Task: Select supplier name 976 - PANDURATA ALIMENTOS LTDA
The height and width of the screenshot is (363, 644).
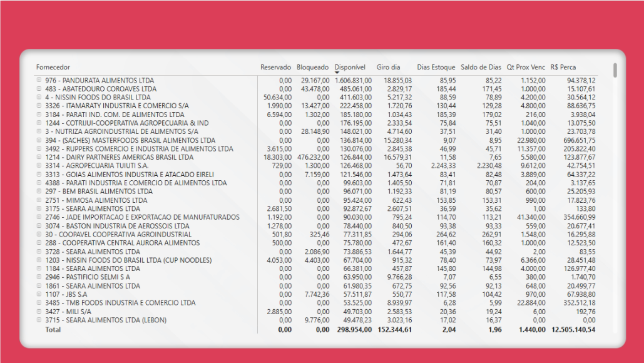Action: tap(100, 81)
